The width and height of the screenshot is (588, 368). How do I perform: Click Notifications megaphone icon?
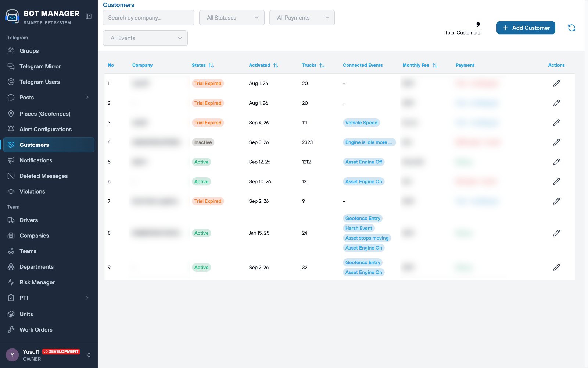click(11, 160)
